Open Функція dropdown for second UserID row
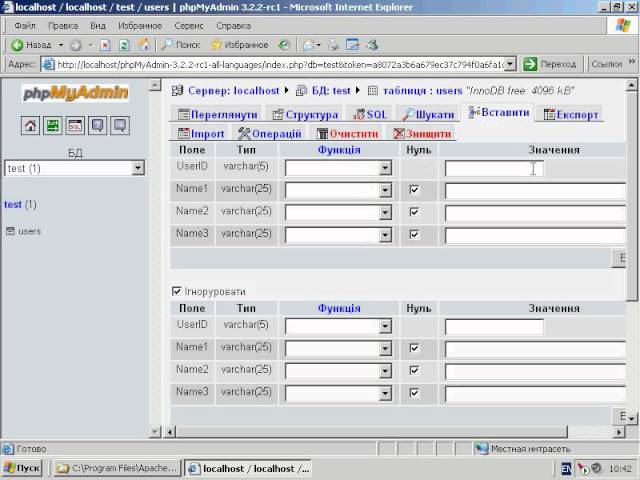This screenshot has width=640, height=480. [x=339, y=326]
